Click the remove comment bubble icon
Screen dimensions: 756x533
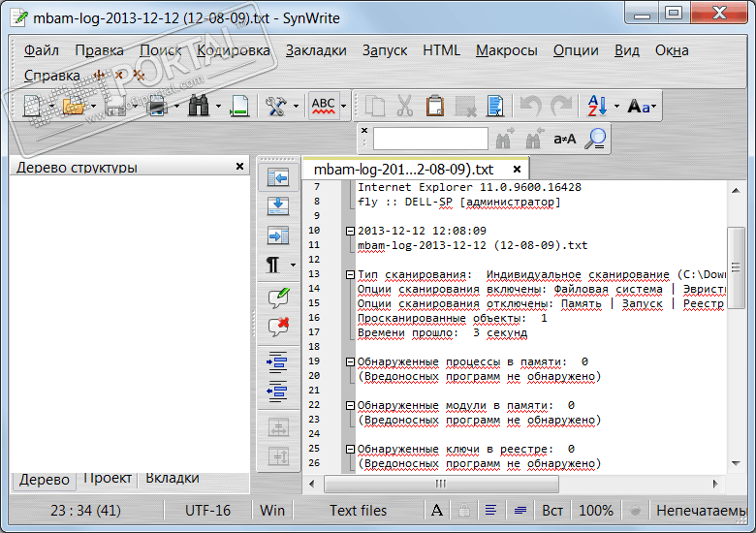(279, 327)
